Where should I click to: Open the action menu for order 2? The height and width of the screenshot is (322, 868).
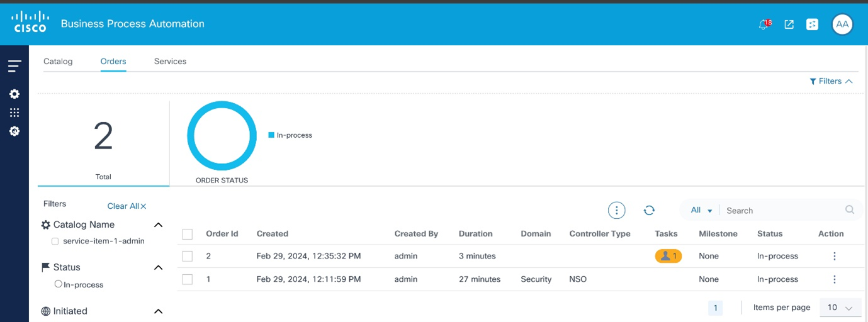click(x=835, y=256)
